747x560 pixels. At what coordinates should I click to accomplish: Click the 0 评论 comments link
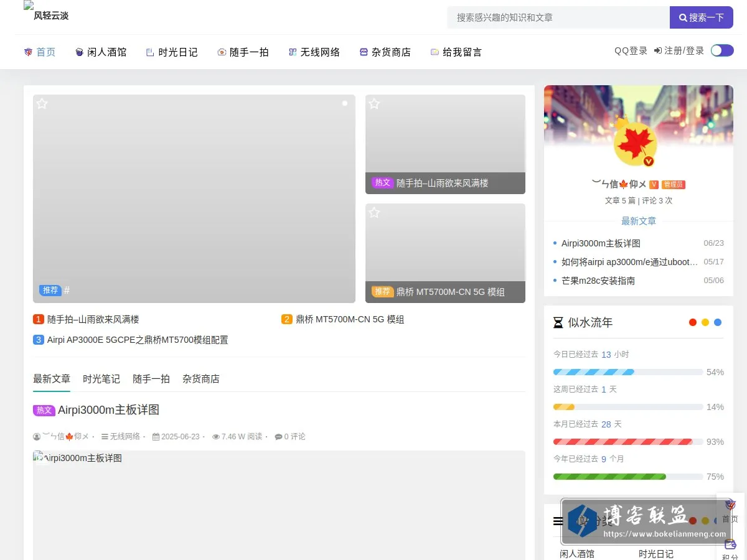290,437
